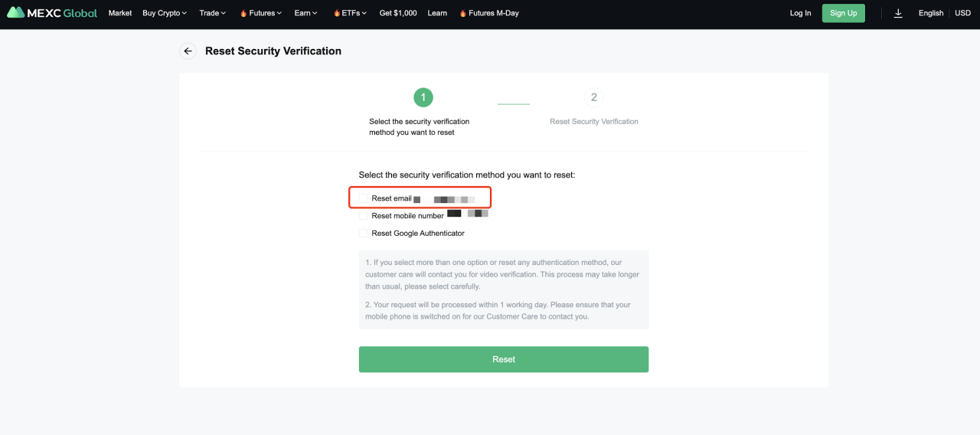The image size is (980, 435).
Task: Open the Trade dropdown menu
Action: (x=213, y=13)
